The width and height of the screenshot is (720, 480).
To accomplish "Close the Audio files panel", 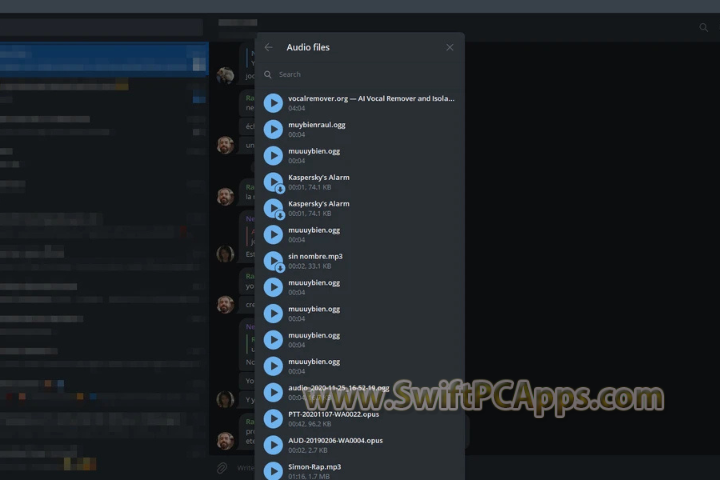I will point(450,47).
